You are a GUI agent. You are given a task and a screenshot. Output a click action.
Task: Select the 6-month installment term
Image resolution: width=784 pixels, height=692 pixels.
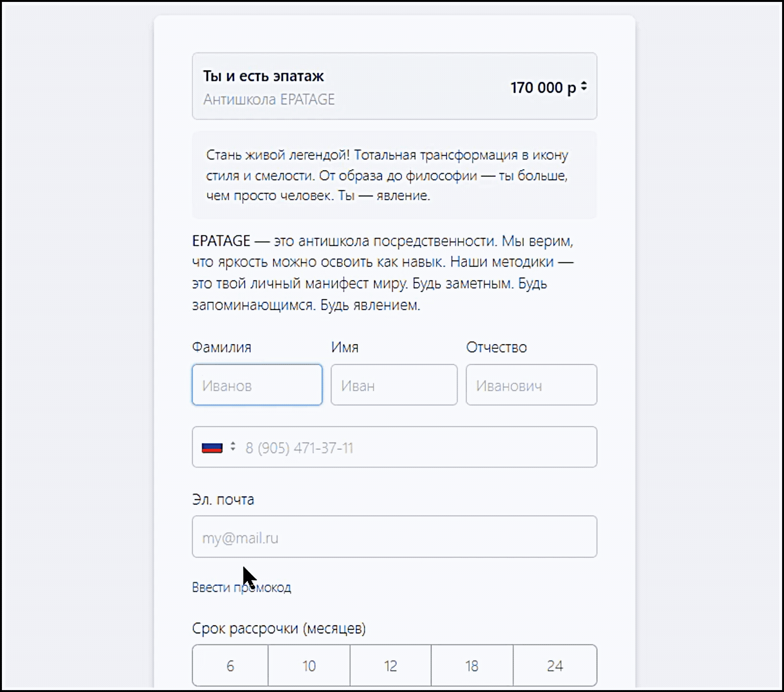coord(230,666)
